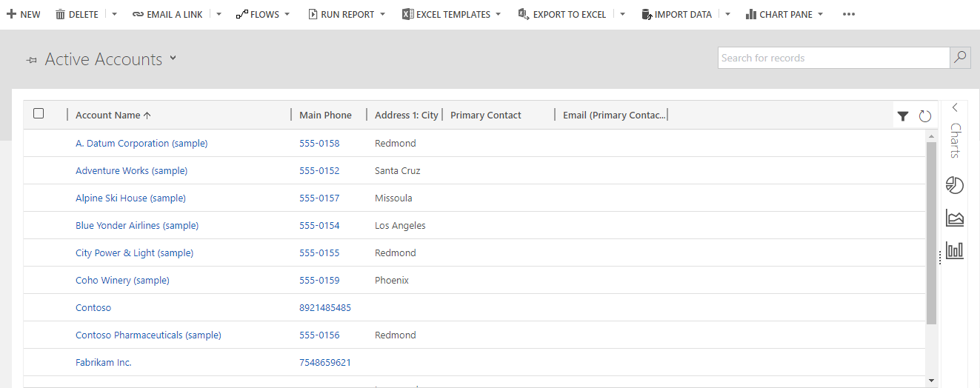Viewport: 980px width, 388px height.
Task: Click the Delete trash can icon
Action: [60, 14]
